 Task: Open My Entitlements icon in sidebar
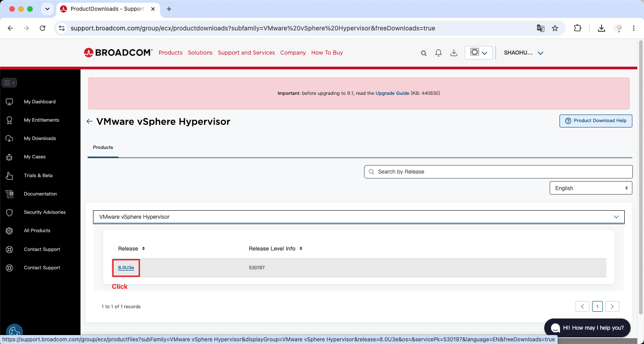click(9, 120)
